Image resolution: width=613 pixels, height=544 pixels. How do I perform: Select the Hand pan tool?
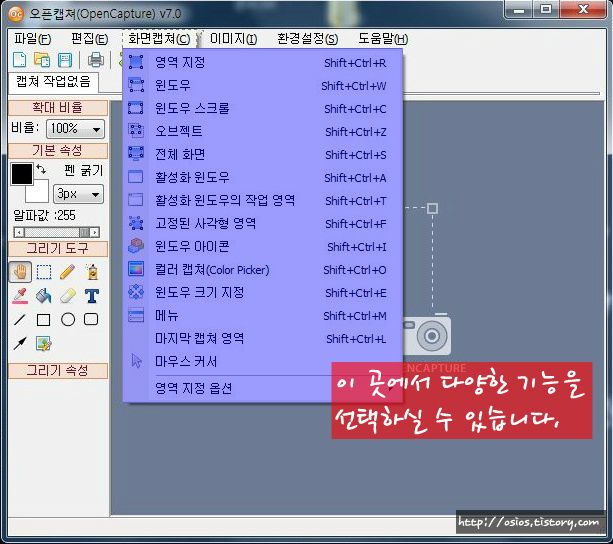point(20,272)
